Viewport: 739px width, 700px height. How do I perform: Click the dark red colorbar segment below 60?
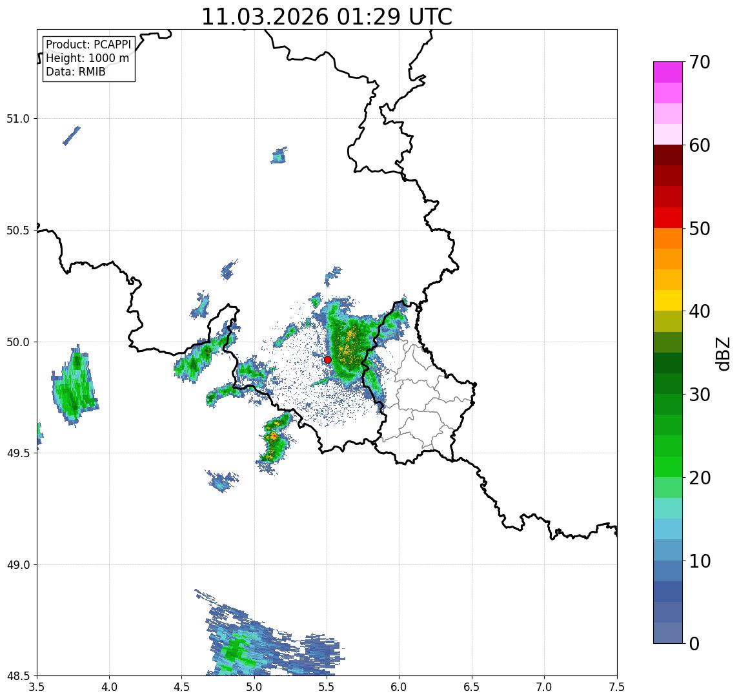pos(668,155)
